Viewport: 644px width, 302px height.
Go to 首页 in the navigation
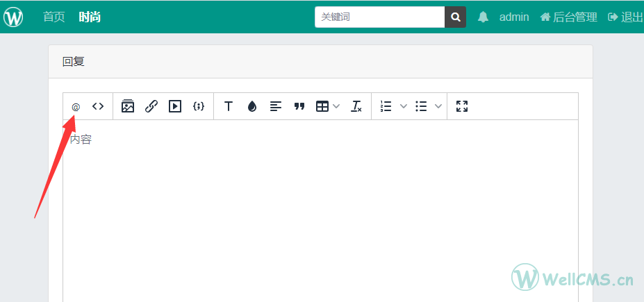54,17
